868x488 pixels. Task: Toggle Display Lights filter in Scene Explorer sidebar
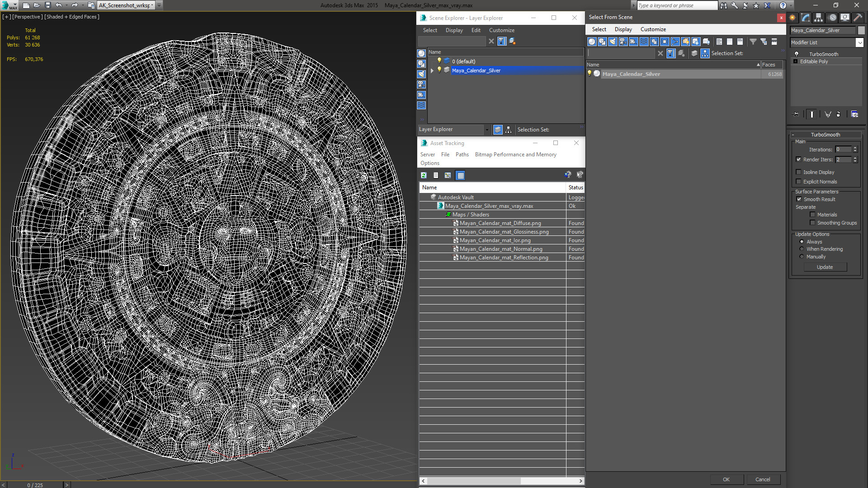coord(421,74)
